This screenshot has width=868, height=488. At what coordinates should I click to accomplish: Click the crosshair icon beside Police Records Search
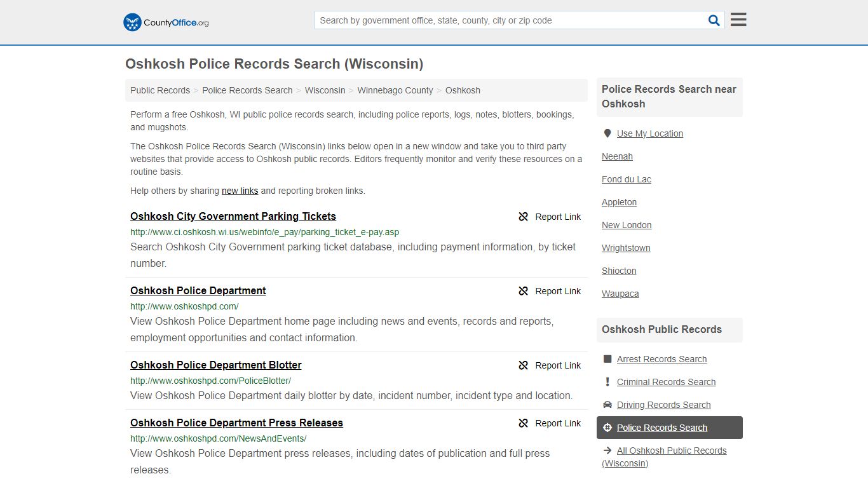[607, 428]
